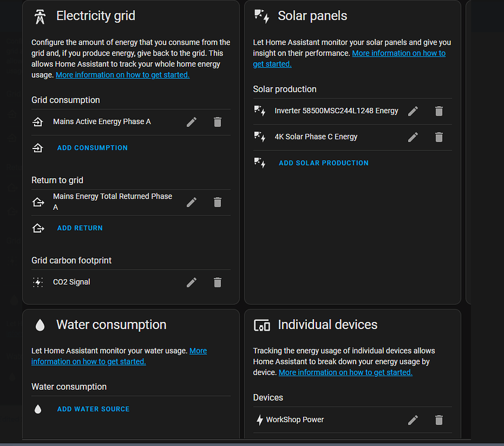Delete the WorkShop Power device
The image size is (504, 446).
pos(439,420)
